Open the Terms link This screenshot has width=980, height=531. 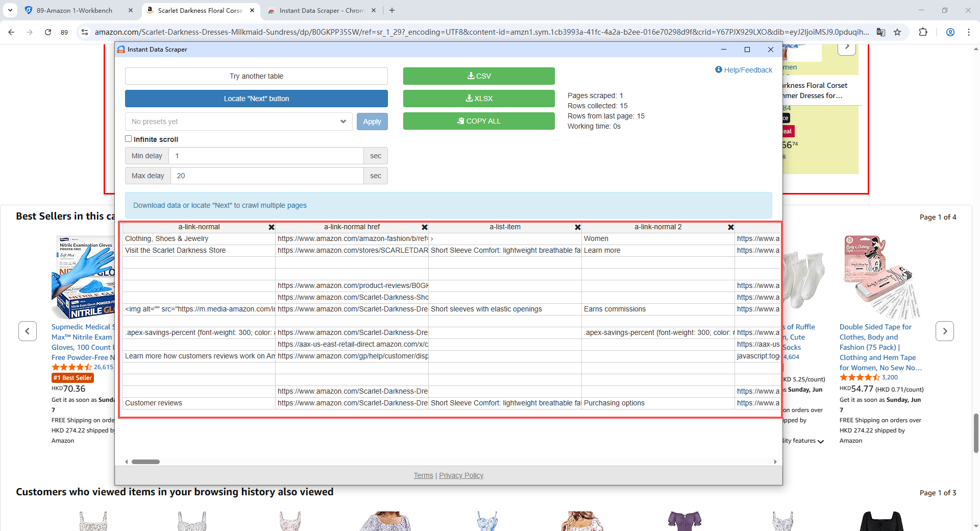click(x=423, y=475)
